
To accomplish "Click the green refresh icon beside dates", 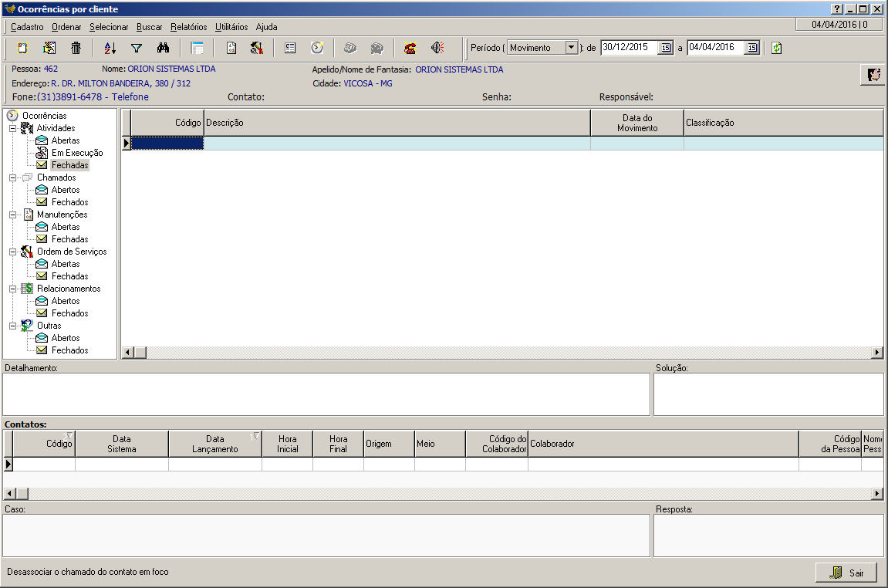I will (x=776, y=48).
